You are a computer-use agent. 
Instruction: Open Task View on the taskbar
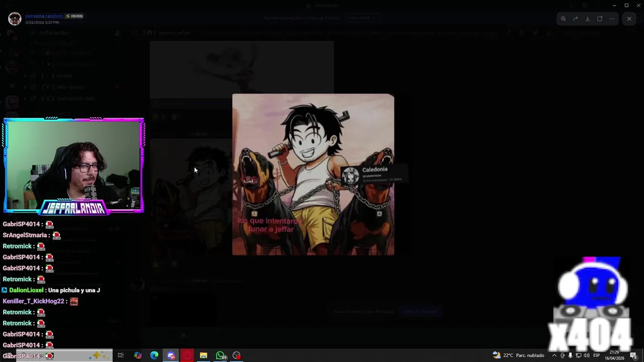(x=121, y=355)
